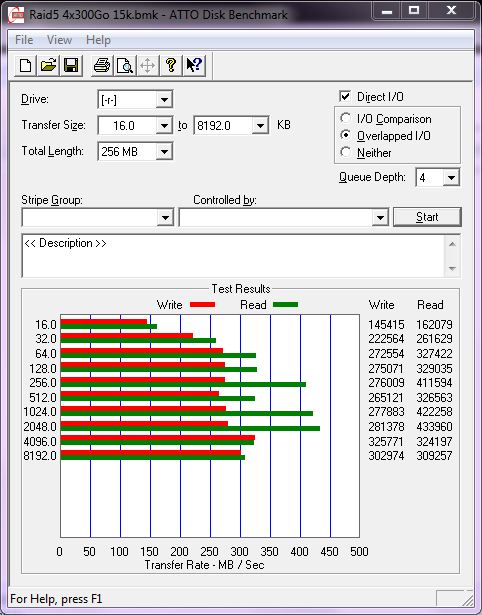Click the Start button

click(427, 217)
